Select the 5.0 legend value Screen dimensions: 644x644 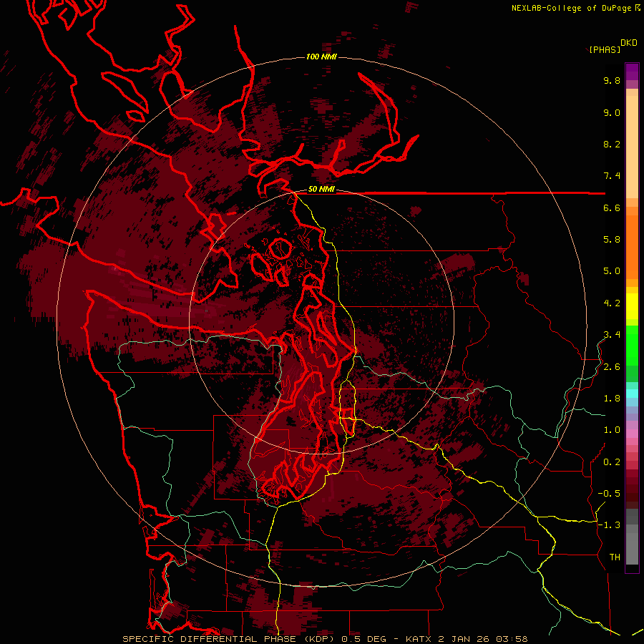coord(612,271)
